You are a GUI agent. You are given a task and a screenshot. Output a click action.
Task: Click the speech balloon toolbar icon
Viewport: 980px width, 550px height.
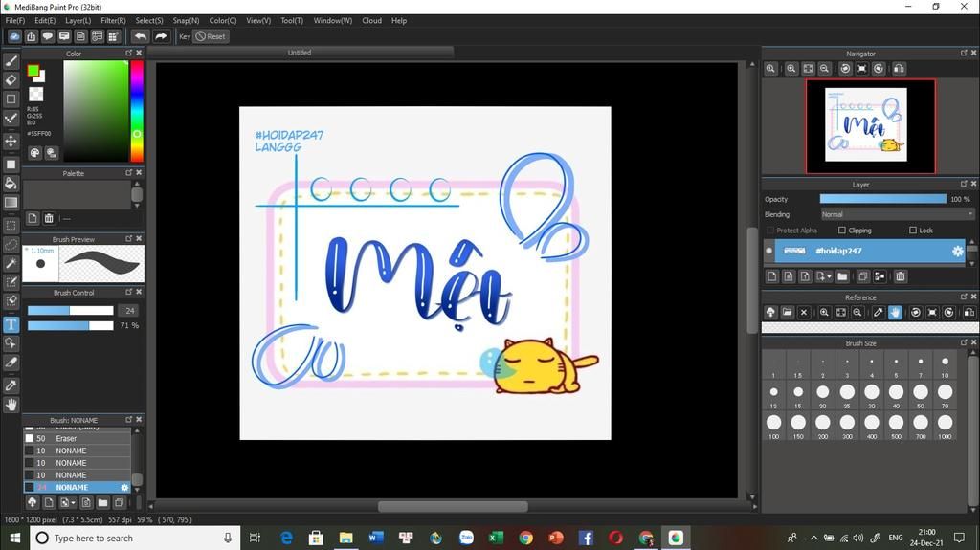click(x=48, y=36)
